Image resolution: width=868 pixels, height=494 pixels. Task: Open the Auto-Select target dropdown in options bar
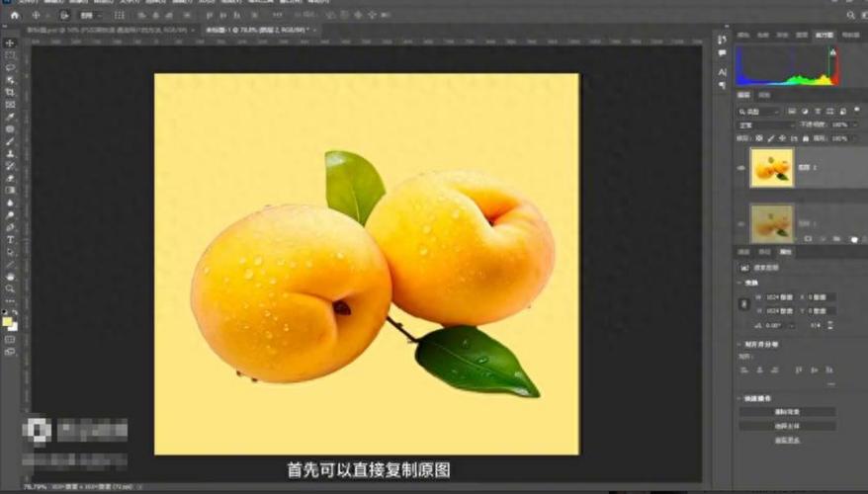click(90, 16)
